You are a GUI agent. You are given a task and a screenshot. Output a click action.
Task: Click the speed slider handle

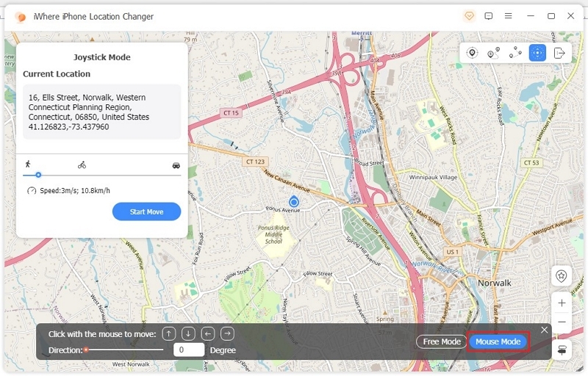click(x=38, y=175)
